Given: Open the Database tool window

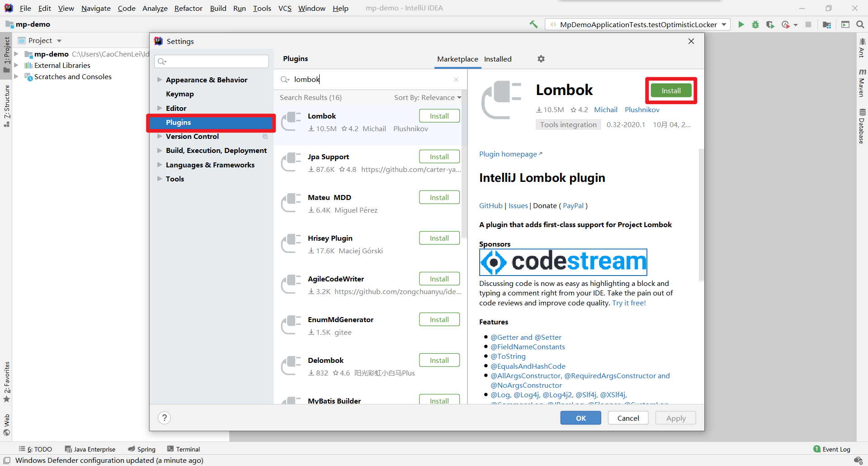Looking at the screenshot, I should coord(862,126).
